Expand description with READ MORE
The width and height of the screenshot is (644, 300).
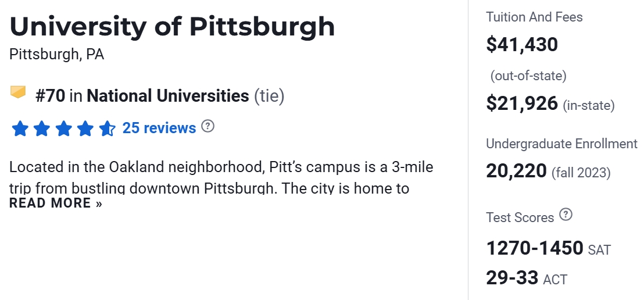56,203
